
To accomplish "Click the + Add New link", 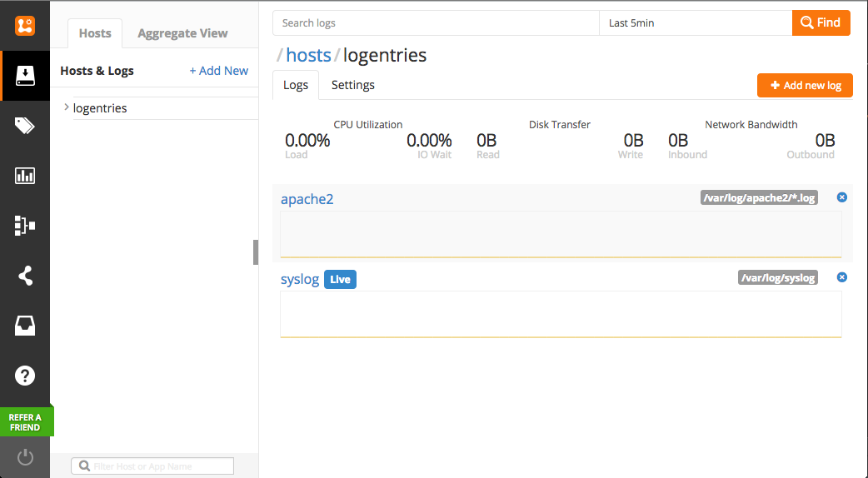I will pos(218,71).
